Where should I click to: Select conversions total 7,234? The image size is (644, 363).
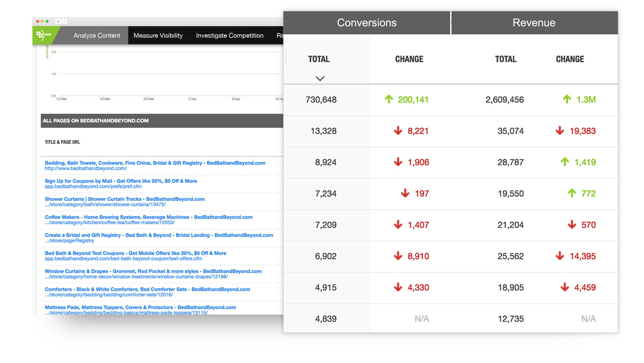click(x=326, y=193)
